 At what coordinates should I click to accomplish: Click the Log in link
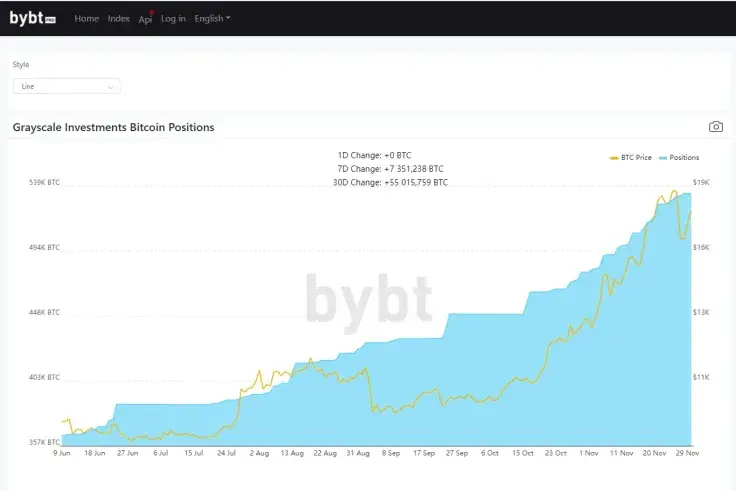tap(173, 18)
